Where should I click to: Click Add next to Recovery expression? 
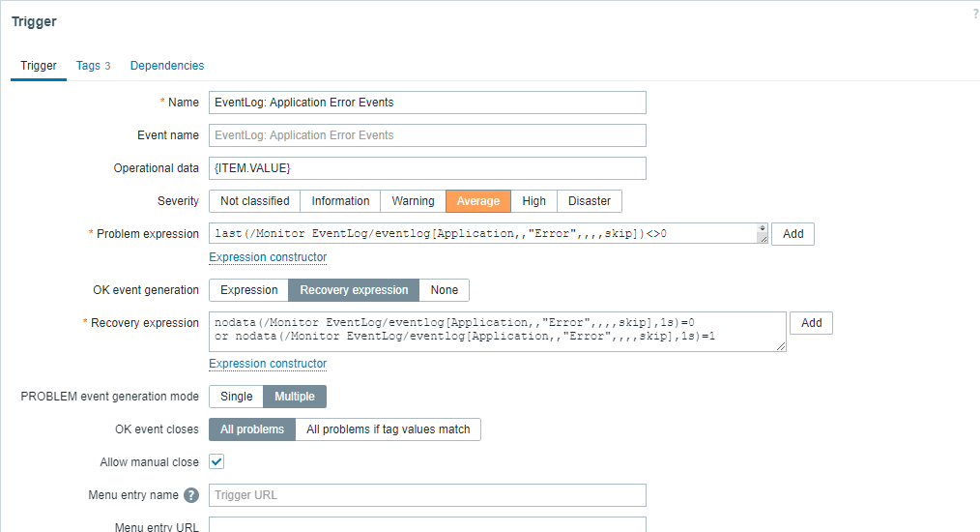pyautogui.click(x=811, y=323)
